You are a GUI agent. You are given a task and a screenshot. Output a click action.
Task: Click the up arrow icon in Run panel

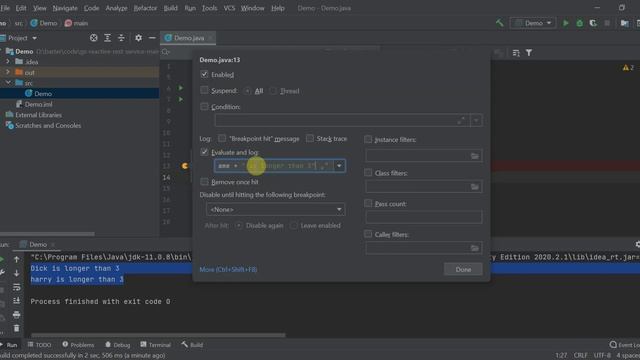16,259
